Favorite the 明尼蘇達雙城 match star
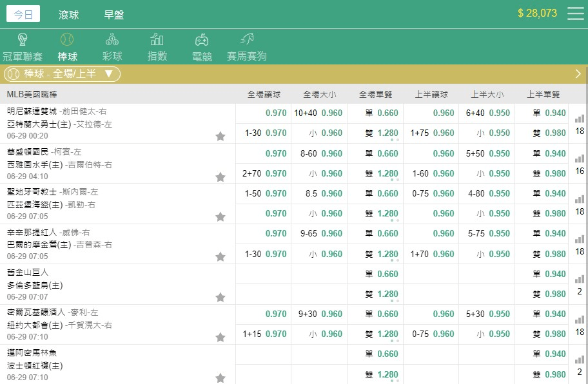This screenshot has height=384, width=588. pyautogui.click(x=220, y=136)
